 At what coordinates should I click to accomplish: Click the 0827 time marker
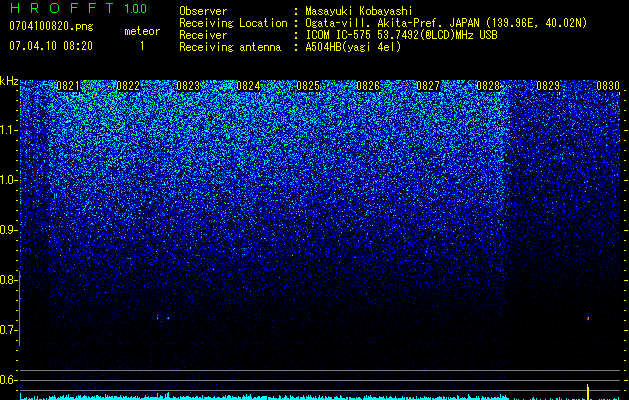[428, 86]
